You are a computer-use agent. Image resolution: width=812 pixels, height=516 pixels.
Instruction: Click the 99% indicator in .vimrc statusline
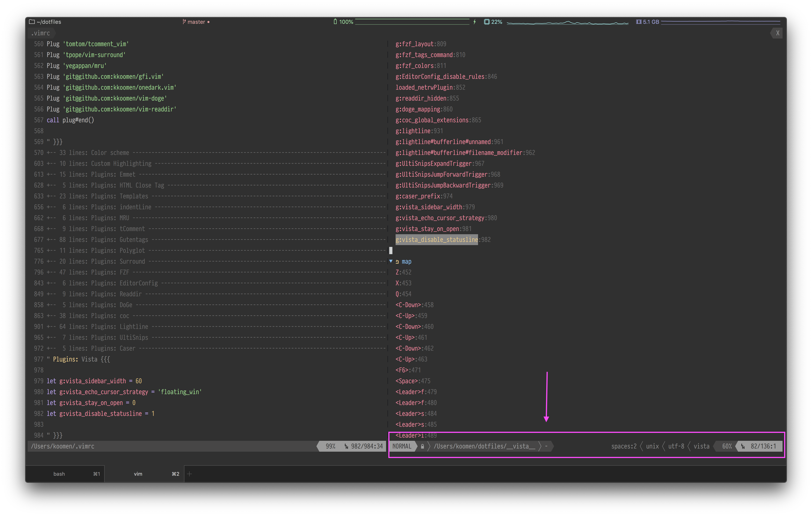(x=331, y=446)
